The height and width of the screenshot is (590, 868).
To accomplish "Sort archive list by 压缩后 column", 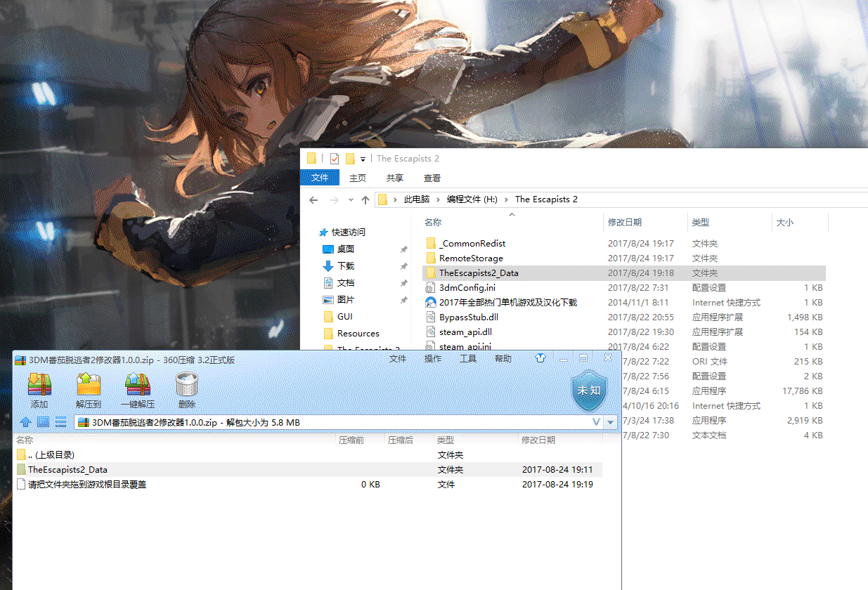I will (401, 440).
